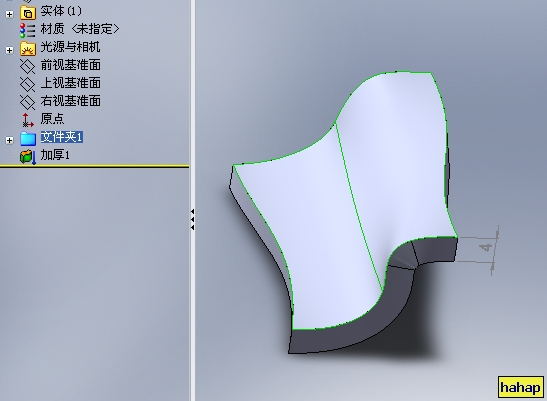
Task: Select 材质 <未指定> entry
Action: 80,29
